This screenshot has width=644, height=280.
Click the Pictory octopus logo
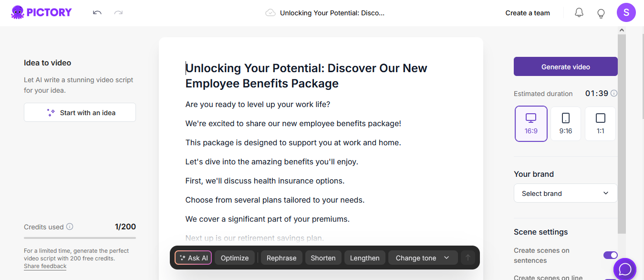[x=18, y=12]
